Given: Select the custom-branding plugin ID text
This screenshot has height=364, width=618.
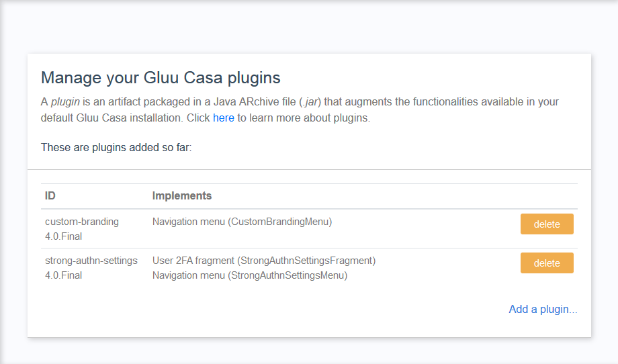Looking at the screenshot, I should 82,222.
